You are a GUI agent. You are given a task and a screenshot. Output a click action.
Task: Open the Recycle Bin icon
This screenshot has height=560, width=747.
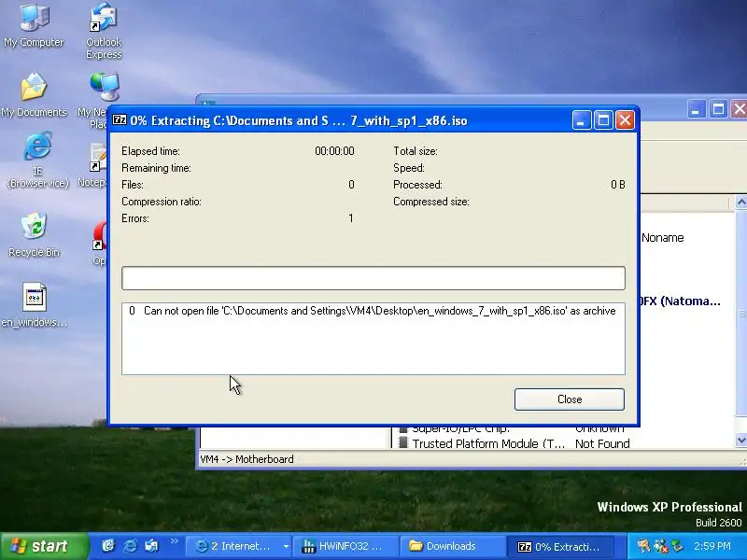coord(34,235)
